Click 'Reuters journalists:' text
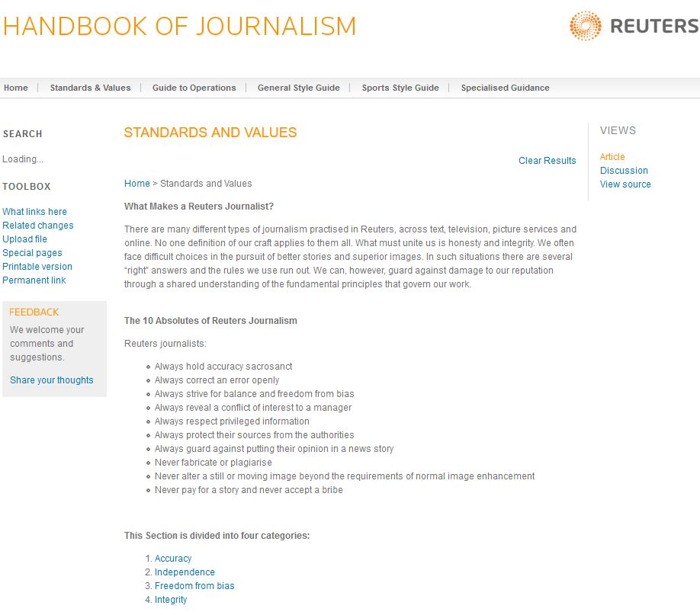Viewport: 700px width, 615px height. [x=165, y=344]
